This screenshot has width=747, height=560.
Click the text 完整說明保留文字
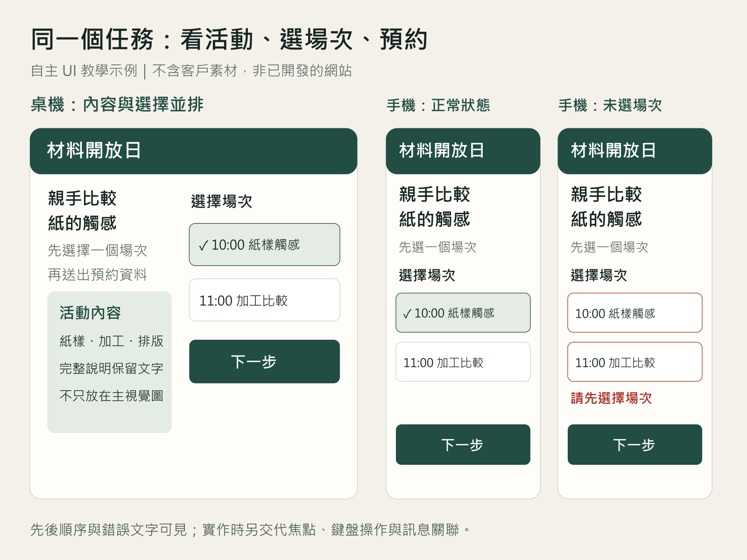[x=112, y=369]
